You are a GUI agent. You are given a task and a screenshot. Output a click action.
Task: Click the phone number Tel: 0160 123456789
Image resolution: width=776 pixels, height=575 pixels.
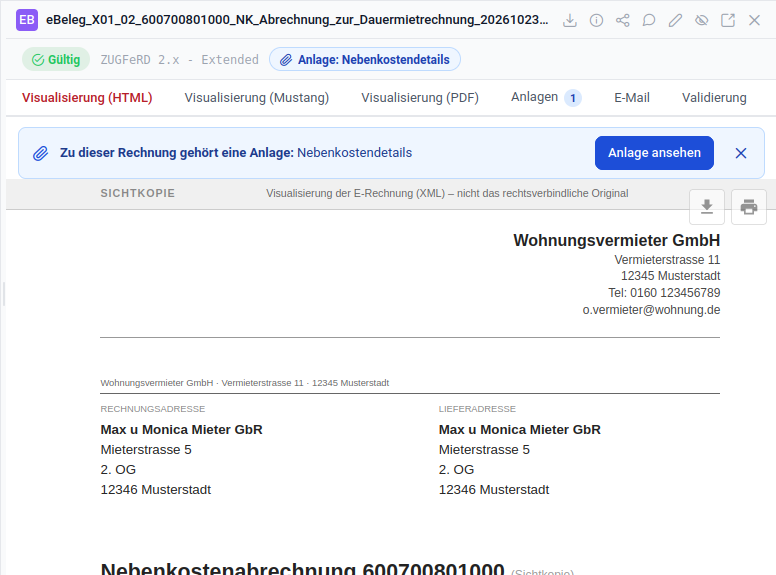pos(664,293)
